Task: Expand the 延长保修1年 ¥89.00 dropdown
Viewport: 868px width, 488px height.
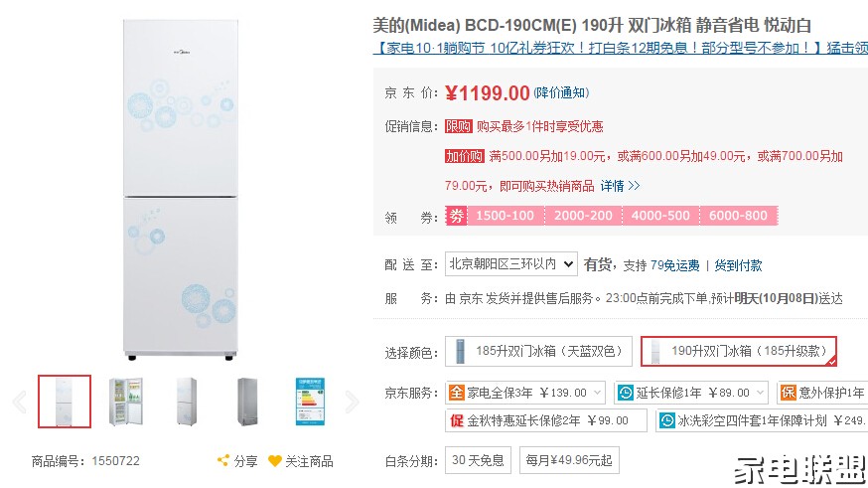Action: tap(760, 393)
